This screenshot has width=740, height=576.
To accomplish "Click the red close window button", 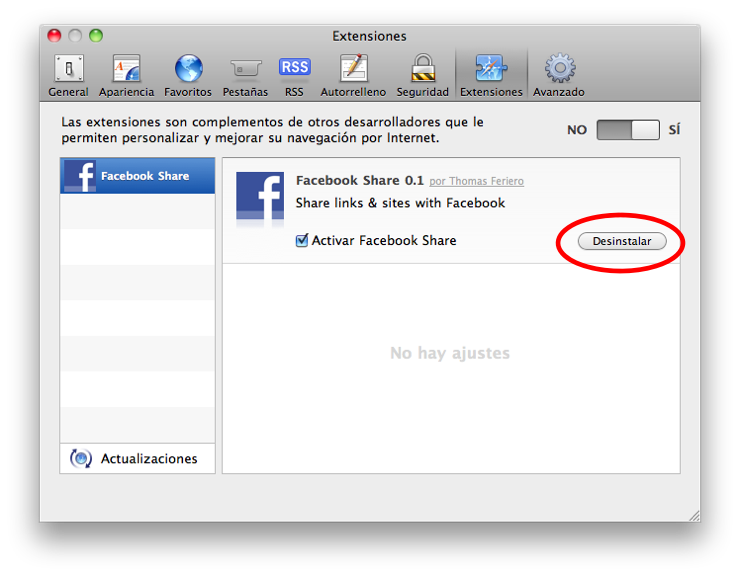I will [54, 35].
